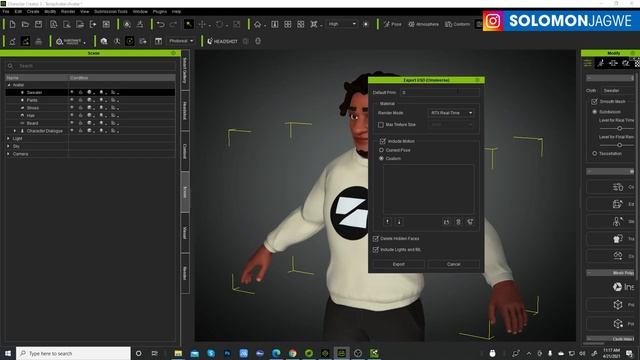
Task: Click the Redo arrow in toolbar
Action: pyautogui.click(x=173, y=24)
